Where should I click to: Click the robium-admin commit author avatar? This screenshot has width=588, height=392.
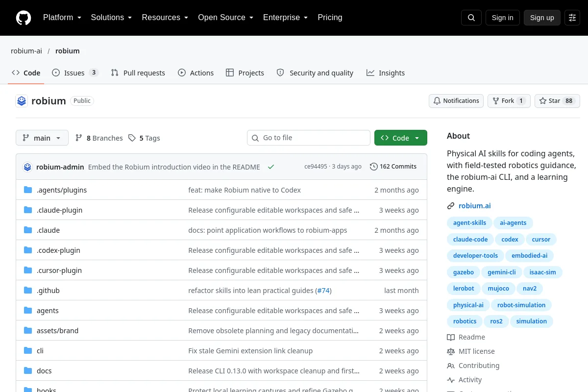27,167
